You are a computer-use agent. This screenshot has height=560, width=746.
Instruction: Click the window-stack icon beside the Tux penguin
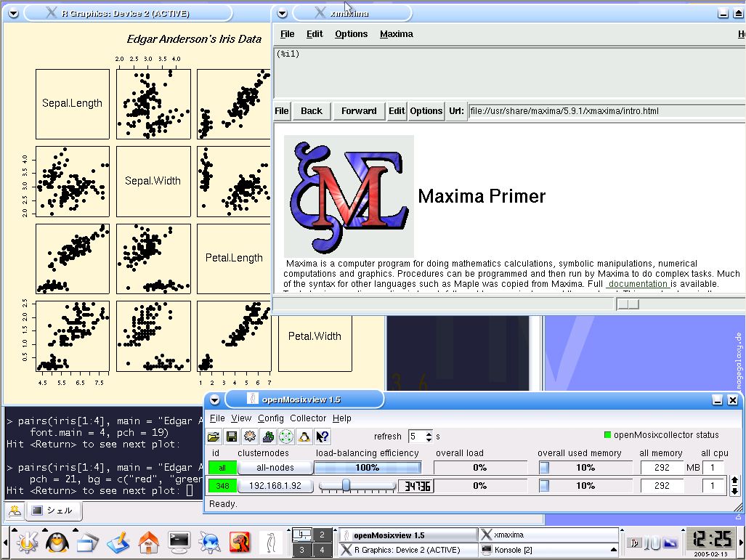[88, 543]
